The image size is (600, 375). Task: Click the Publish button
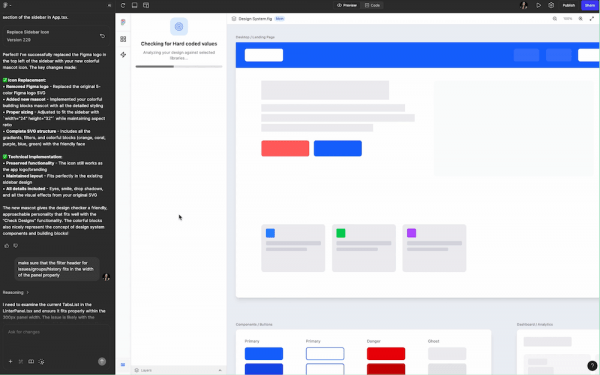coord(569,5)
